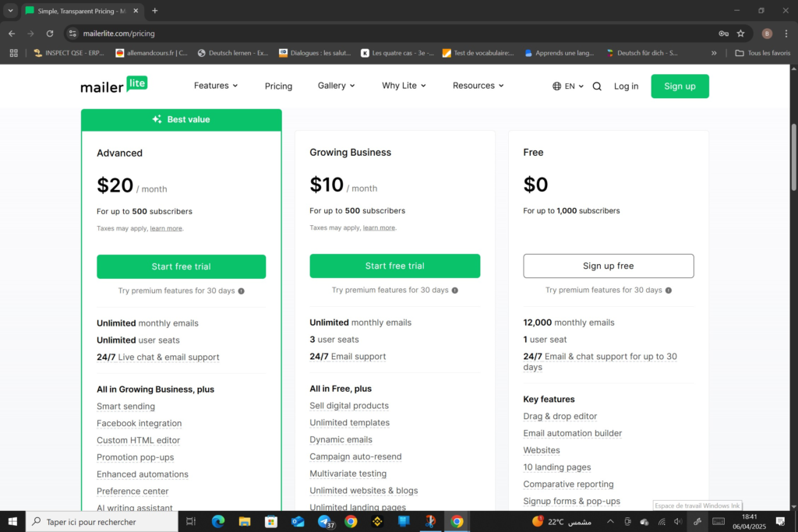
Task: Click Email automation builder feature
Action: [572, 433]
